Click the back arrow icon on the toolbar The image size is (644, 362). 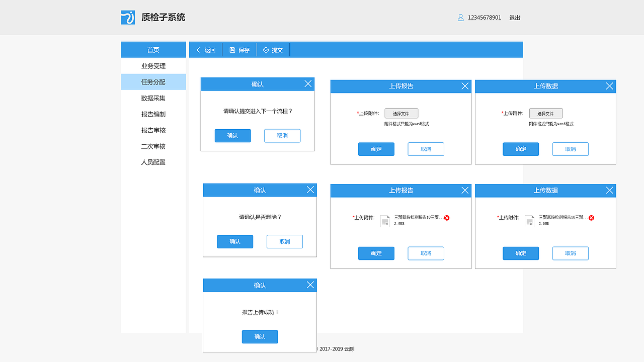[x=198, y=49]
